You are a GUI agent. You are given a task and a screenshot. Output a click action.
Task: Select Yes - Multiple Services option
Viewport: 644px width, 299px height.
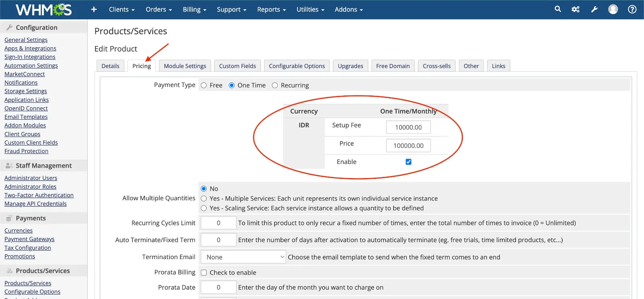204,199
